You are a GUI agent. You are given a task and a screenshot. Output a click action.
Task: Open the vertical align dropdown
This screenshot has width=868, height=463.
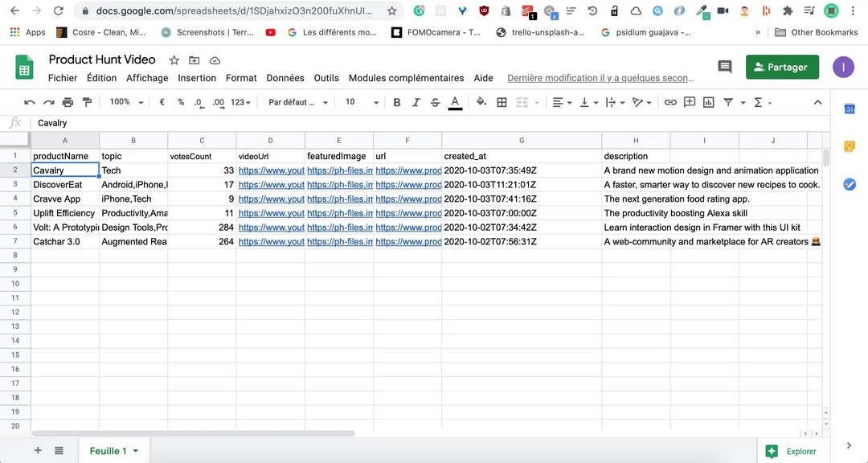588,102
